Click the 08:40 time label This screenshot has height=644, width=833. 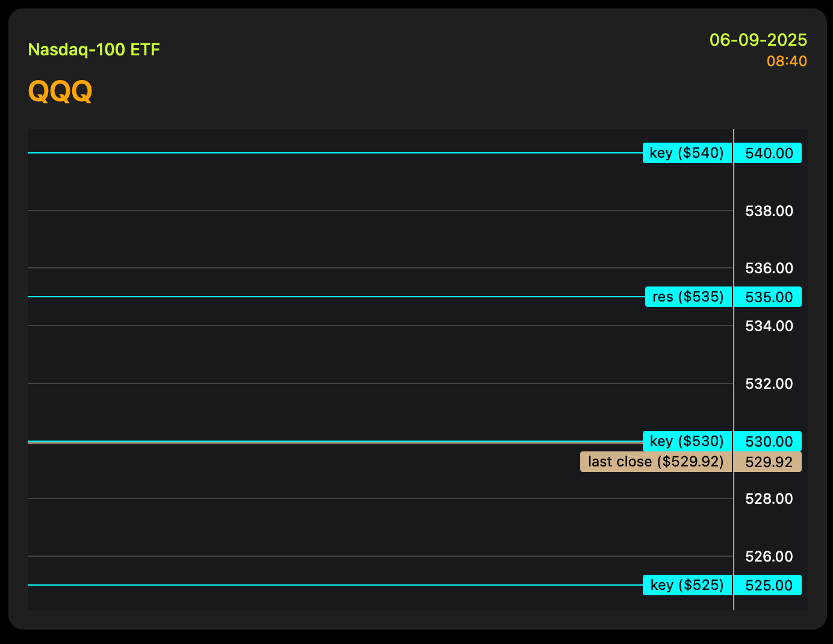pyautogui.click(x=787, y=61)
